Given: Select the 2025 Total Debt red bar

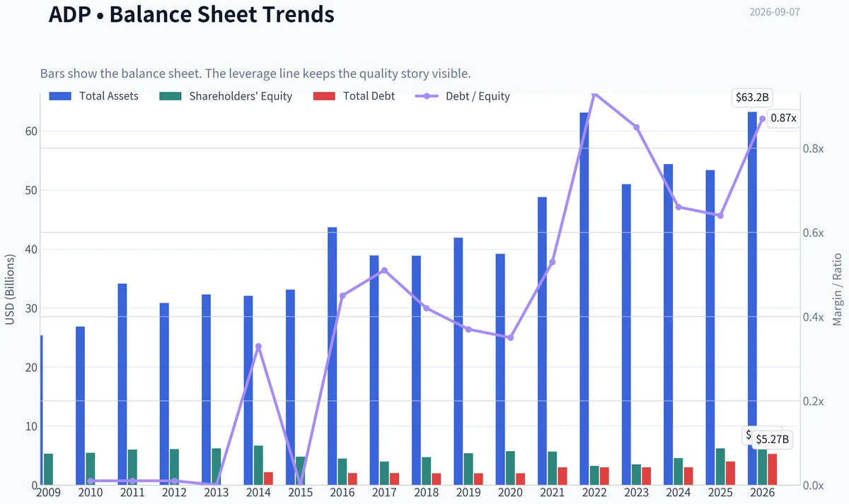Looking at the screenshot, I should click(730, 474).
